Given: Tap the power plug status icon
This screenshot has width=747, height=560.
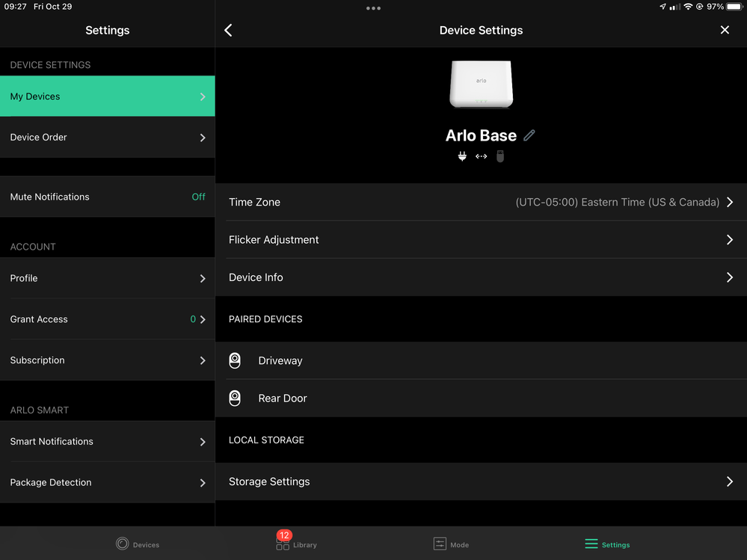Looking at the screenshot, I should click(x=462, y=156).
